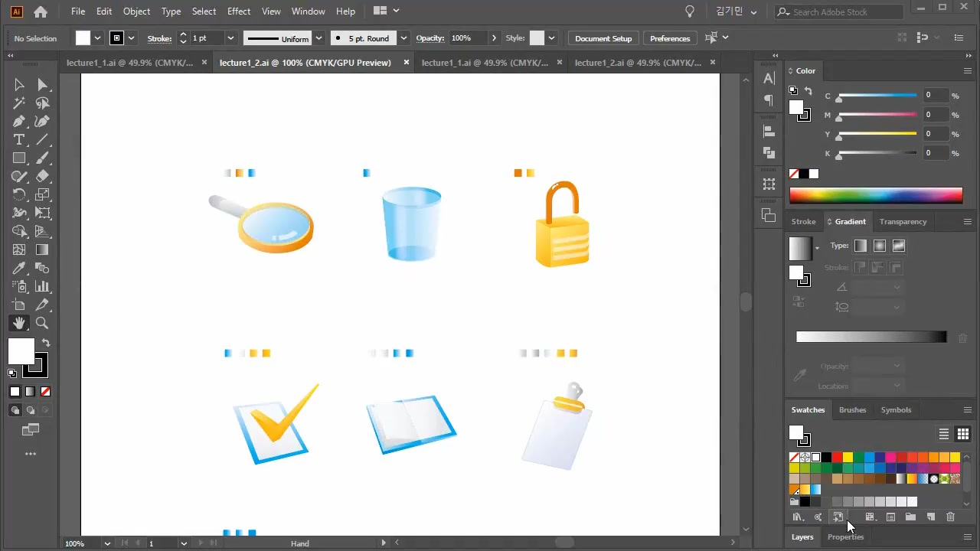Activate the Zoom tool magnifier
Viewport: 980px width, 551px height.
[x=42, y=324]
